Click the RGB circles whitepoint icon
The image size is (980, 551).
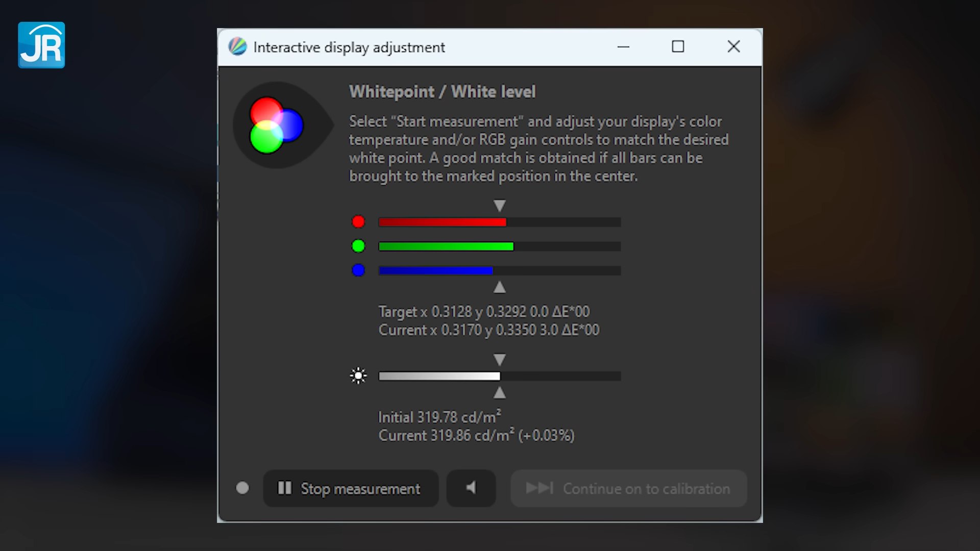276,125
